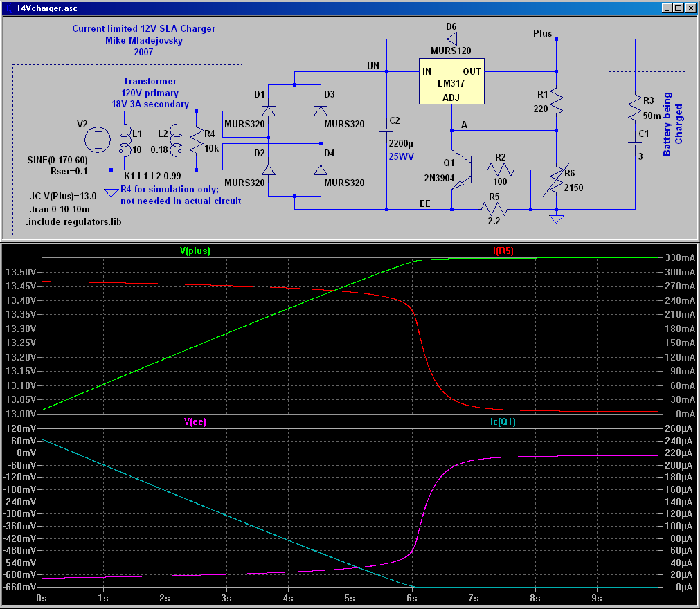Click battery capacitor C1 symbol
Screen dimensions: 700x609
[635, 144]
